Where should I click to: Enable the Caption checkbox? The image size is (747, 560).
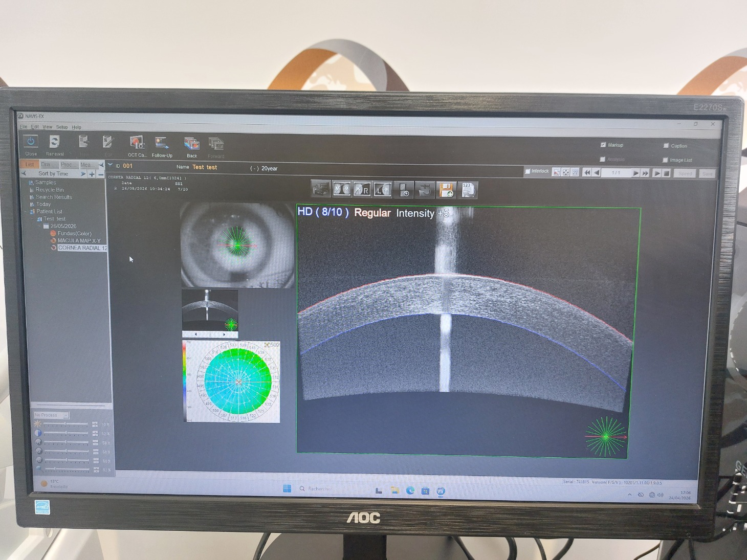tap(666, 146)
